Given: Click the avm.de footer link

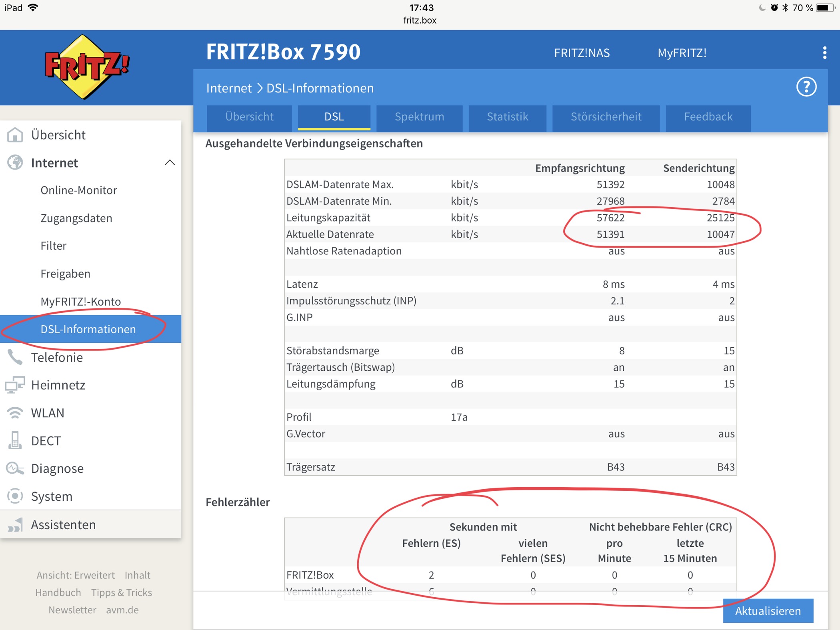Looking at the screenshot, I should pyautogui.click(x=122, y=610).
